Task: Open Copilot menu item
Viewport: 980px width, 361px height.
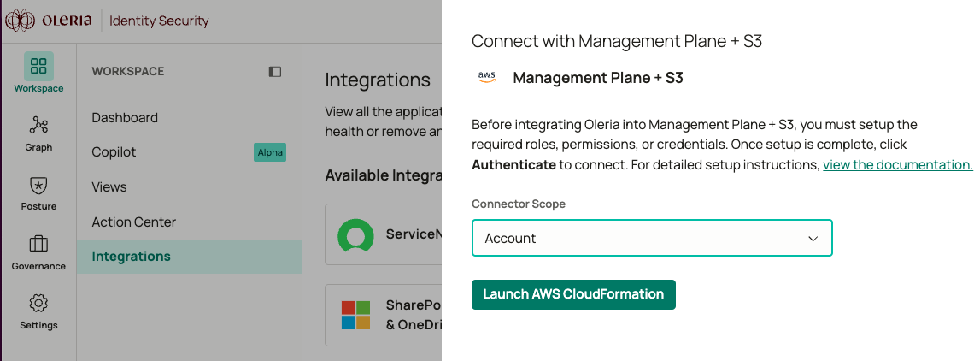Action: click(x=114, y=152)
